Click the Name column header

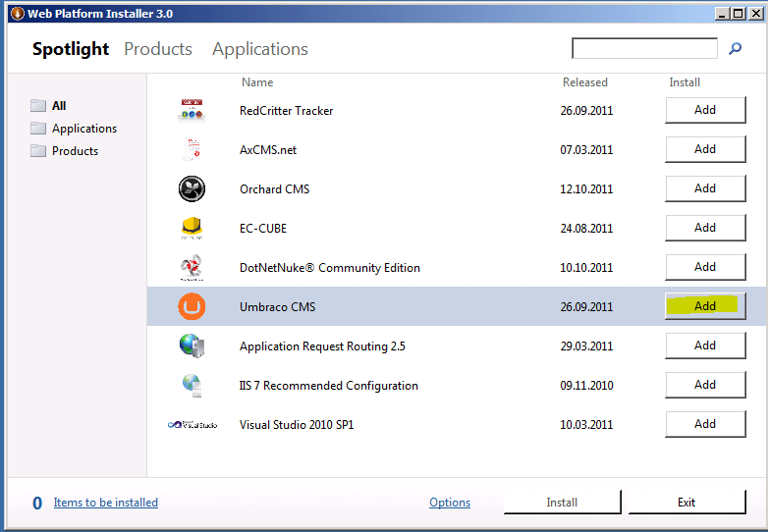tap(257, 82)
